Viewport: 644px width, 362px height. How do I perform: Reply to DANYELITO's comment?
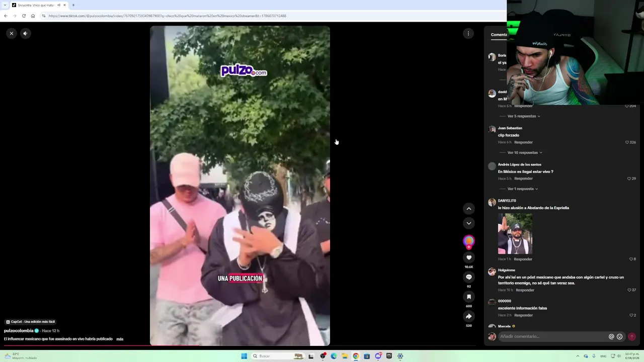[x=523, y=259]
